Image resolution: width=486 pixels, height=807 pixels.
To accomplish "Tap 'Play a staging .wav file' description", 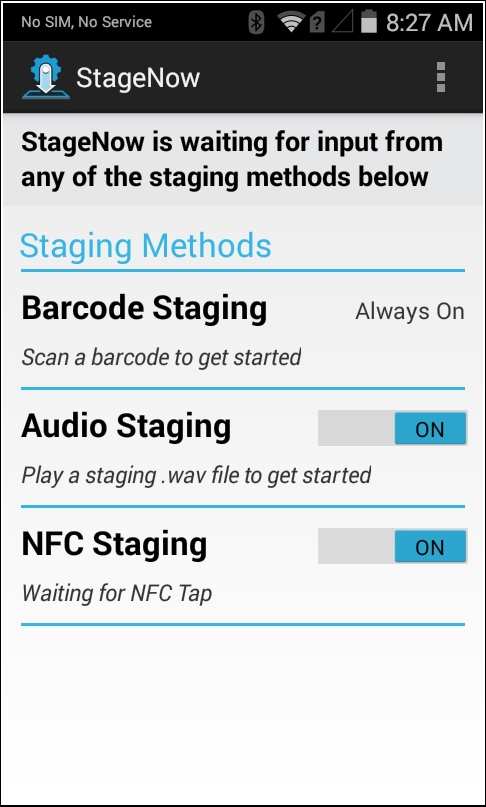I will [x=196, y=475].
